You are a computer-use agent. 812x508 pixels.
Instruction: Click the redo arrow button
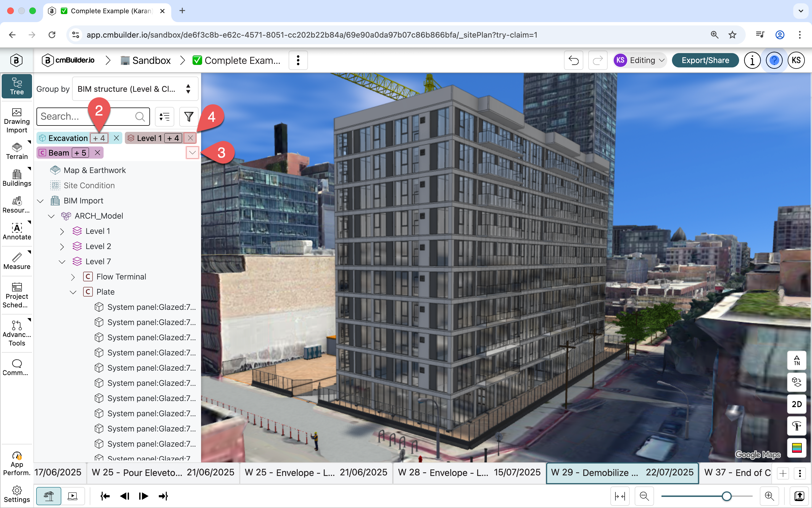(597, 61)
